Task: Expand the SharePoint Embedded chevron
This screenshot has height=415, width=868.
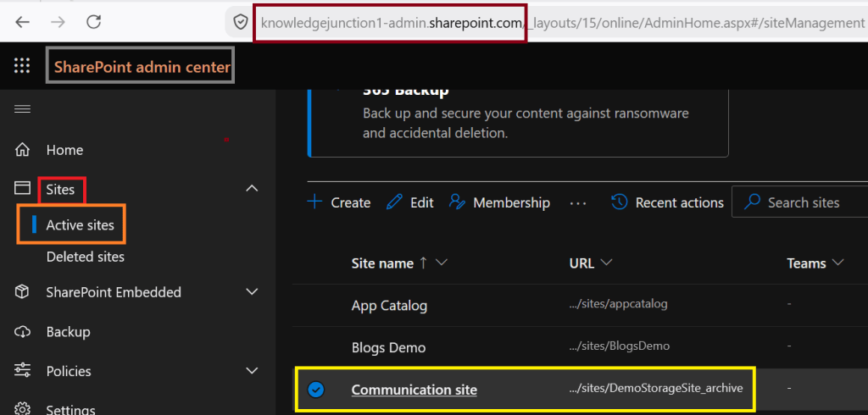Action: pyautogui.click(x=252, y=291)
